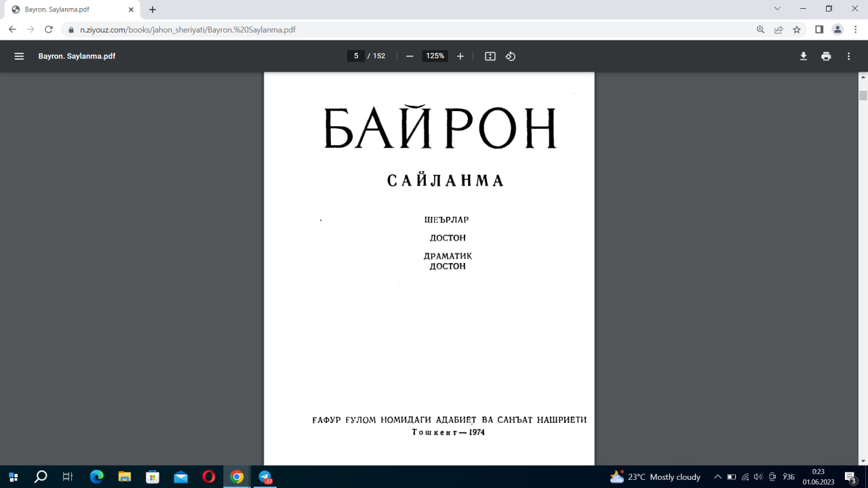The image size is (868, 488).
Task: Open a new browser tab
Action: (153, 9)
